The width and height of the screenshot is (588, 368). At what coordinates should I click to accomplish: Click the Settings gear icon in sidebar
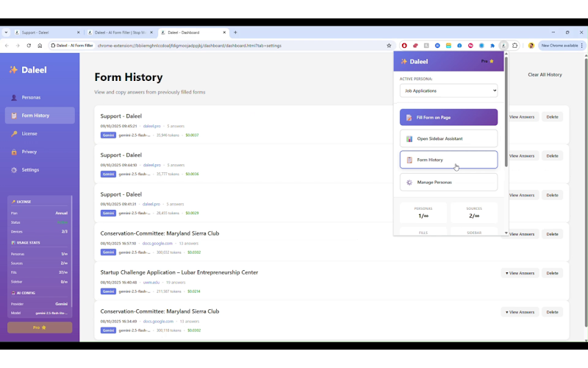tap(14, 170)
